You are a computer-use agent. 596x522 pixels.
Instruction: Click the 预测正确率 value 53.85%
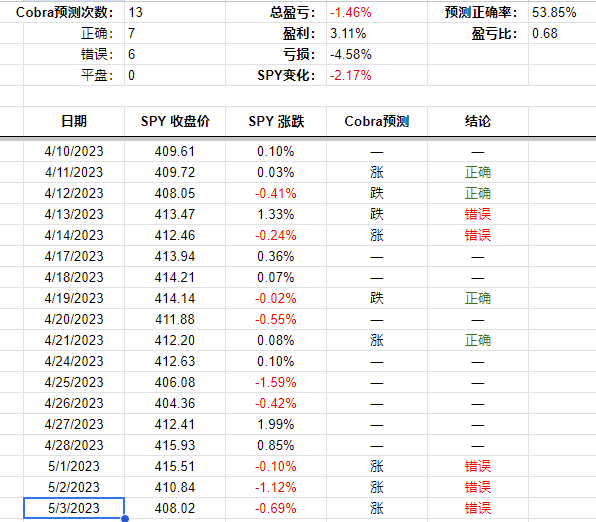pos(554,13)
